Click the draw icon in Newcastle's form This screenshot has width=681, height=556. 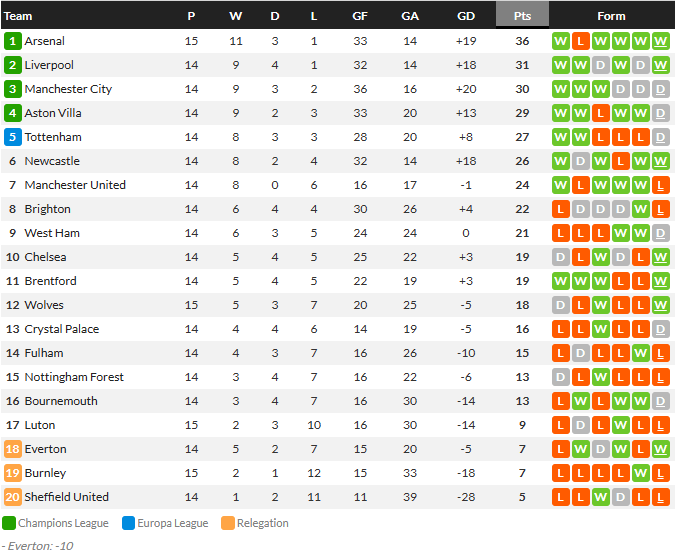pyautogui.click(x=580, y=161)
